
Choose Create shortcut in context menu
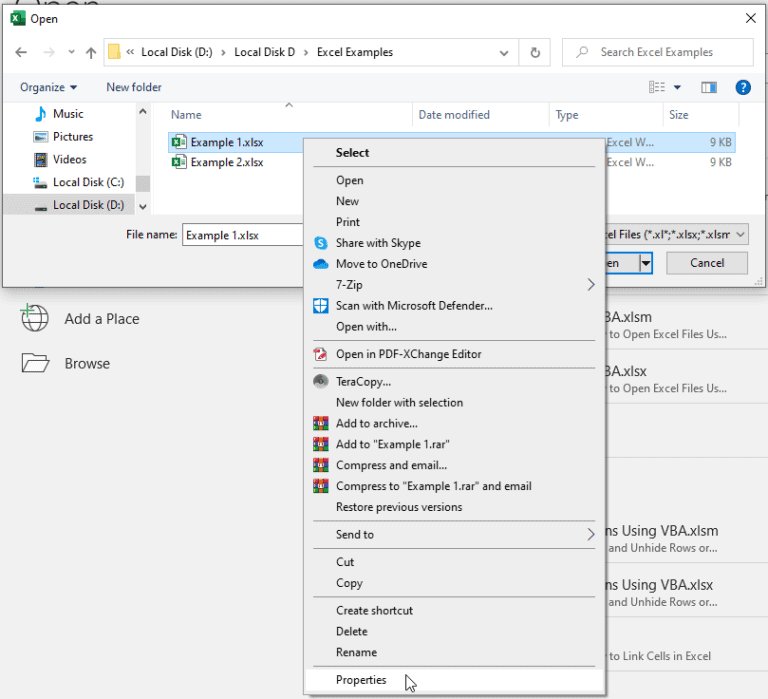374,611
